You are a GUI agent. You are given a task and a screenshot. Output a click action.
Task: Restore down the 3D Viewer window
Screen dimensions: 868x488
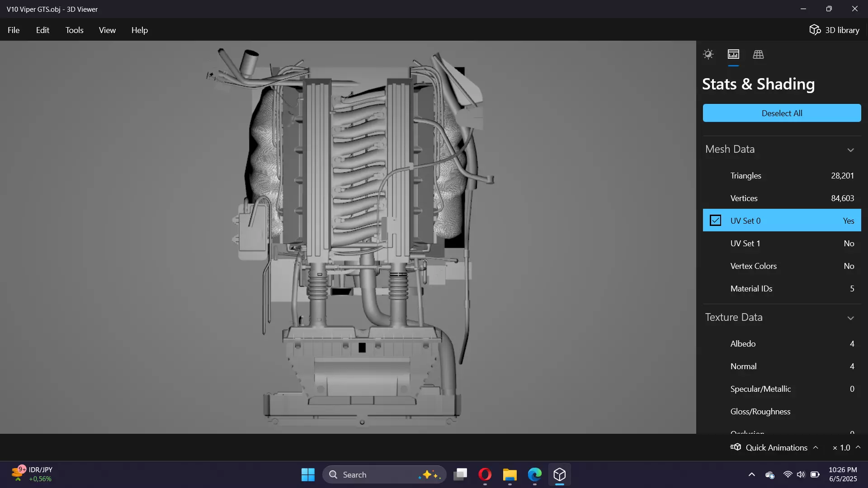pos(829,9)
